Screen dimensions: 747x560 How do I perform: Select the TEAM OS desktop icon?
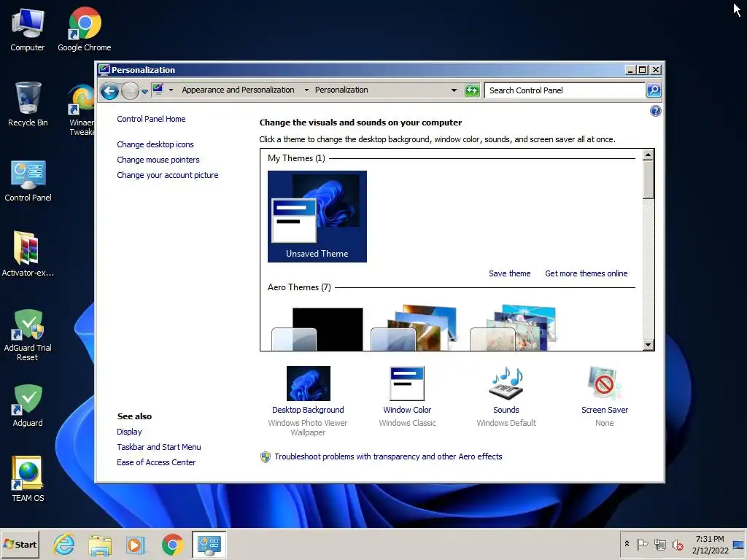[28, 478]
